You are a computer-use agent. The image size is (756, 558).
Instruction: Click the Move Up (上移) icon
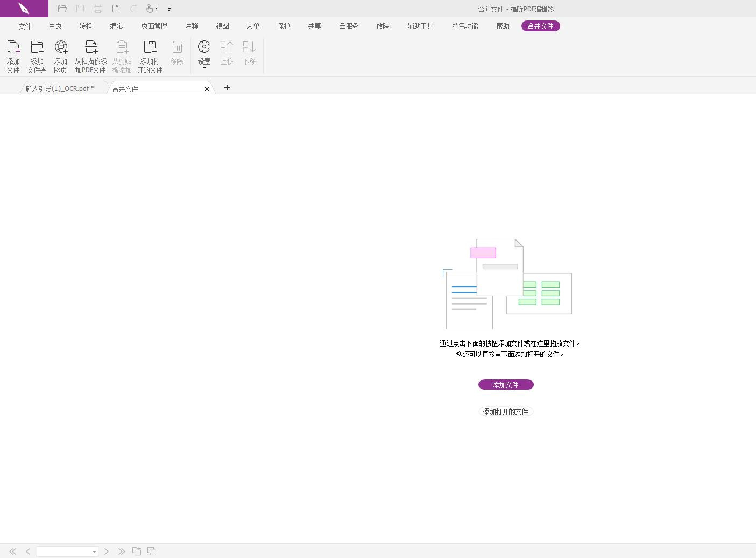coord(227,53)
